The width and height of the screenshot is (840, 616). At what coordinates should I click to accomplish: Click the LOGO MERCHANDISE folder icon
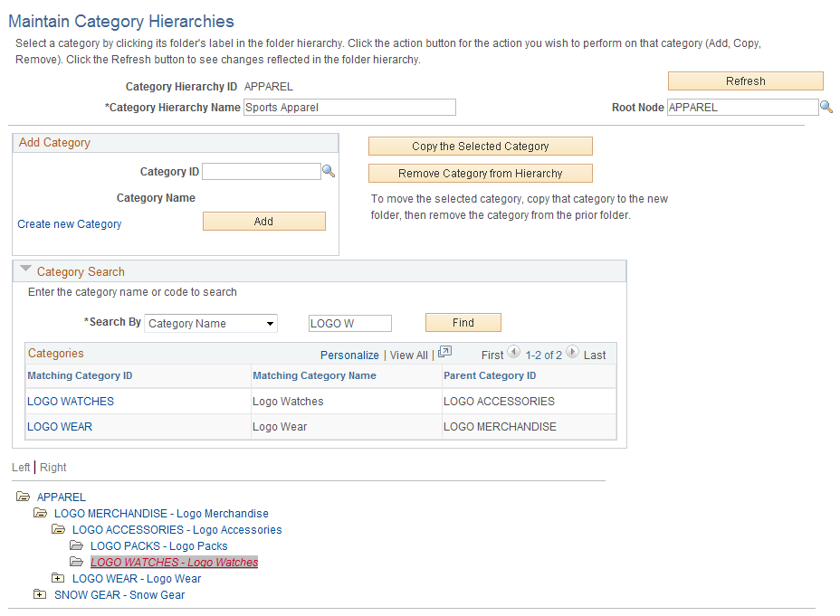(41, 513)
